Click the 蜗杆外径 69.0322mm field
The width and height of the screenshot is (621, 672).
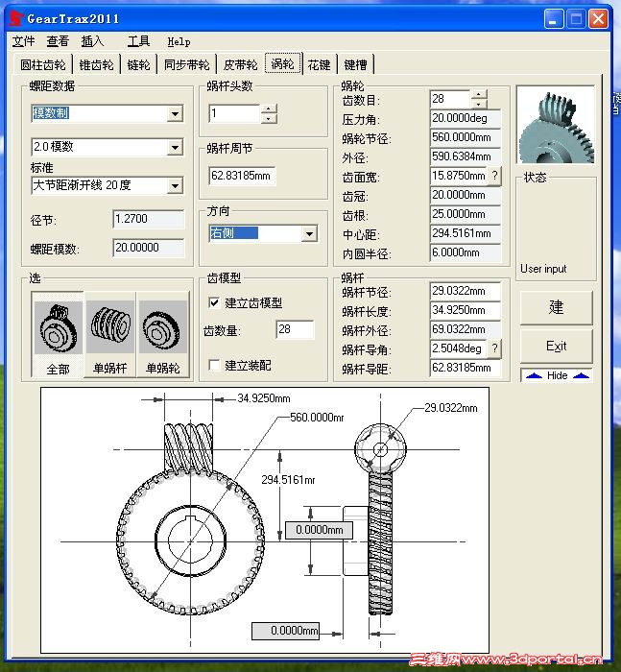(465, 329)
